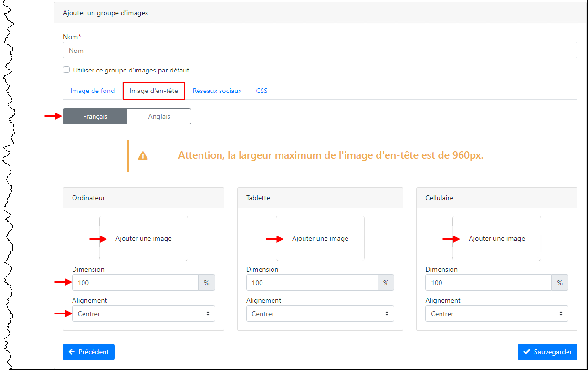Click the Sauvegarder button
Viewport: 588px width, 370px height.
(x=547, y=352)
